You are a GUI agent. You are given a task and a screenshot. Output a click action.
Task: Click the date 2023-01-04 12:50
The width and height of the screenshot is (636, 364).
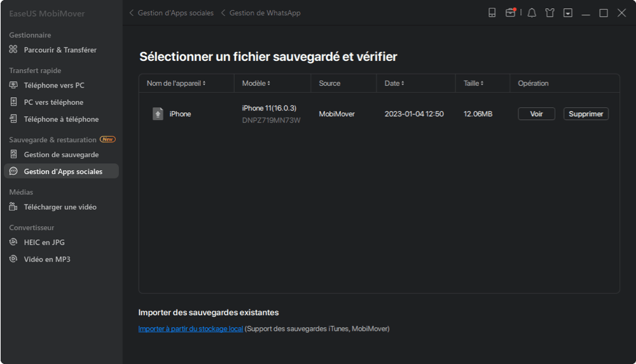coord(414,114)
